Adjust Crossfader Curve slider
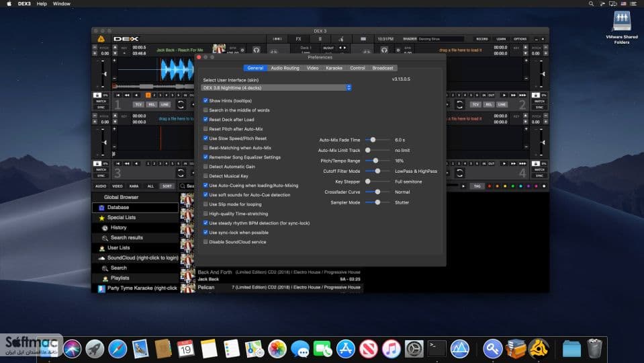 tap(377, 192)
